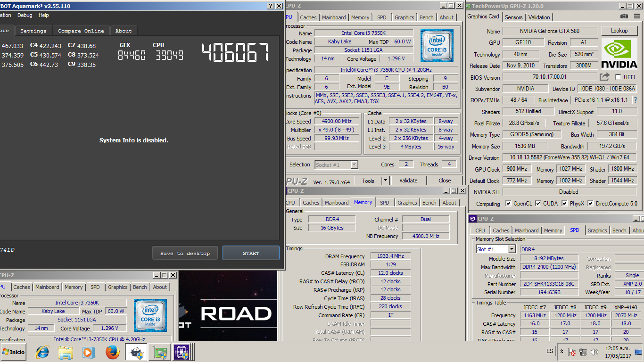Toggle the UEFI checkbox in GPU-Z

point(618,77)
